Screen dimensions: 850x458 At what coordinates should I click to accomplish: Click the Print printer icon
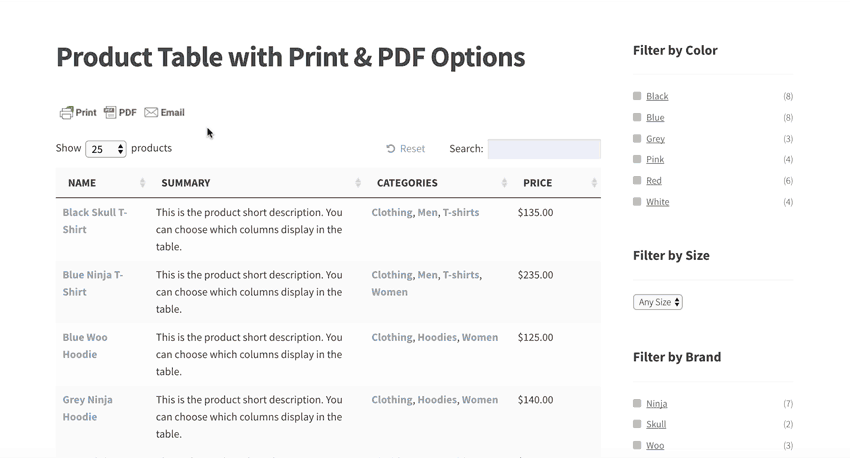pyautogui.click(x=66, y=113)
